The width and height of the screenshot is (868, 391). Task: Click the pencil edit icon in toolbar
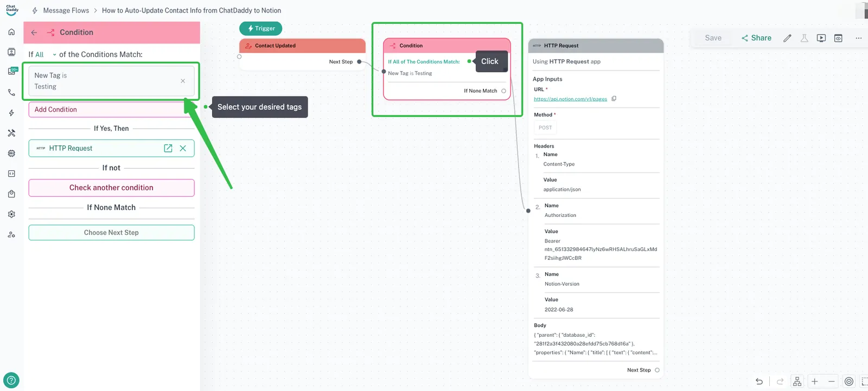click(787, 38)
